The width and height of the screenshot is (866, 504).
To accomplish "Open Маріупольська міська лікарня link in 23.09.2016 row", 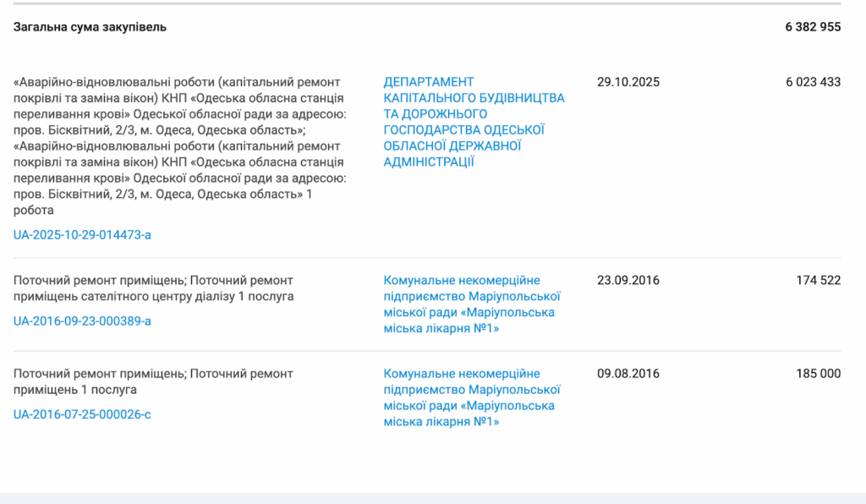I will coord(473,304).
